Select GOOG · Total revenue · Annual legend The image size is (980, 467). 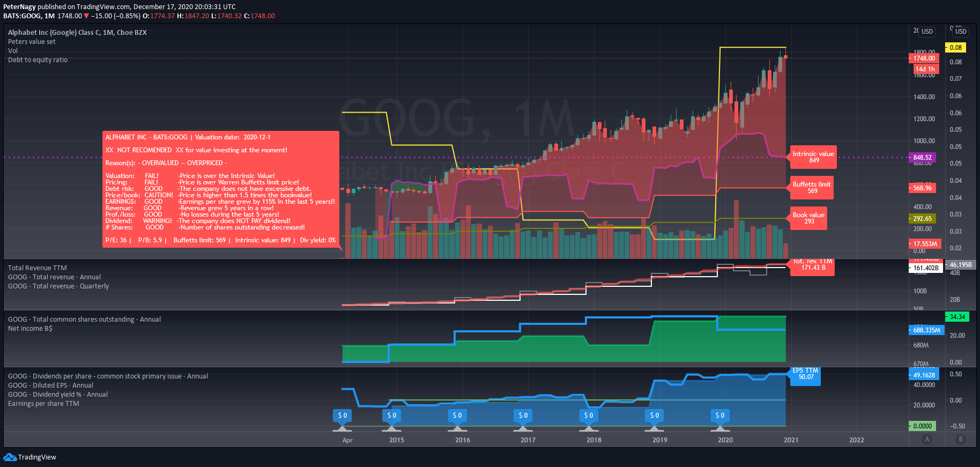[x=54, y=277]
